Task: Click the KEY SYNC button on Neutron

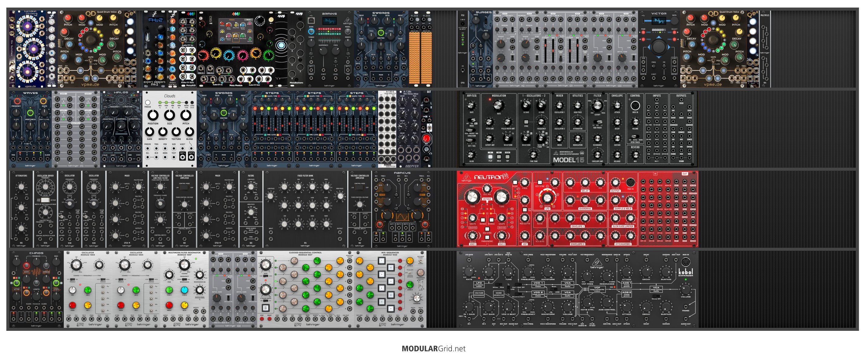Action: (540, 182)
